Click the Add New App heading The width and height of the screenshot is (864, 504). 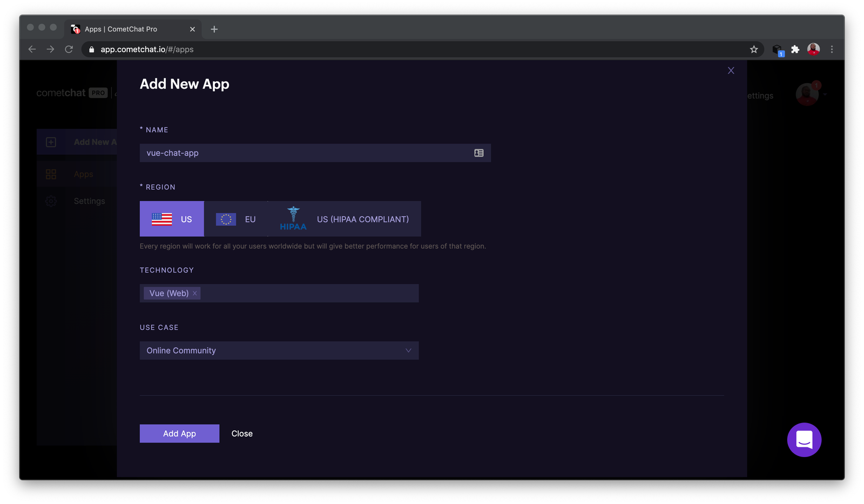coord(185,84)
